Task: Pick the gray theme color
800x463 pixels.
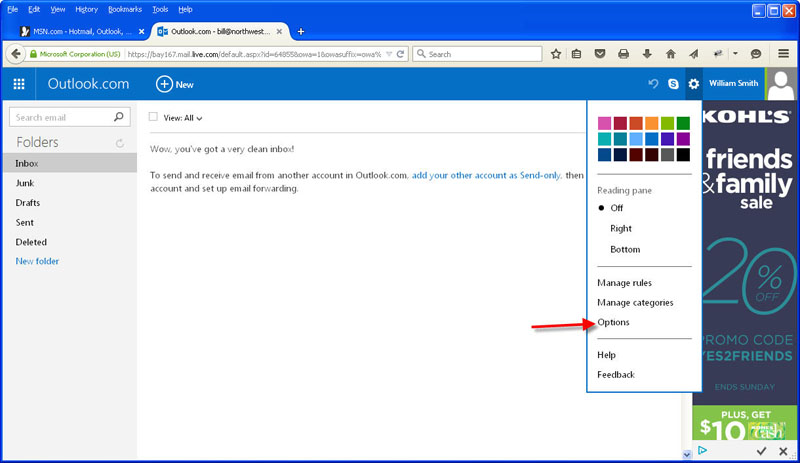Action: pyautogui.click(x=667, y=155)
